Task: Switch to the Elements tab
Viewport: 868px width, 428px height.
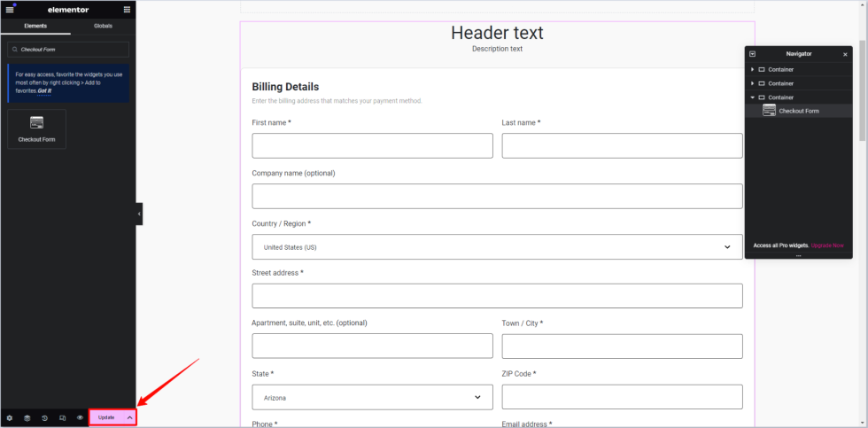Action: click(x=35, y=26)
